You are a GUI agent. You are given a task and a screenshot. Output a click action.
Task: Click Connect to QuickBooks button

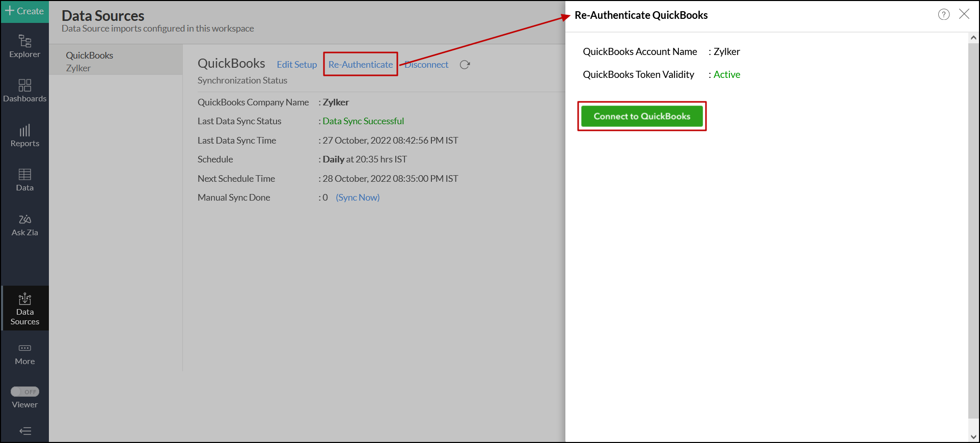642,116
